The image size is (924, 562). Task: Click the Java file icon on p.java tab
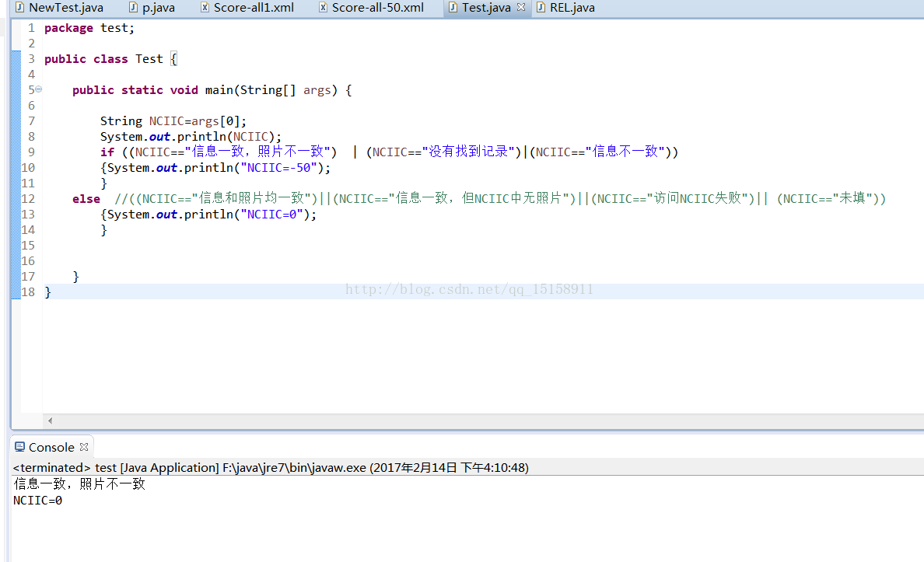click(133, 8)
